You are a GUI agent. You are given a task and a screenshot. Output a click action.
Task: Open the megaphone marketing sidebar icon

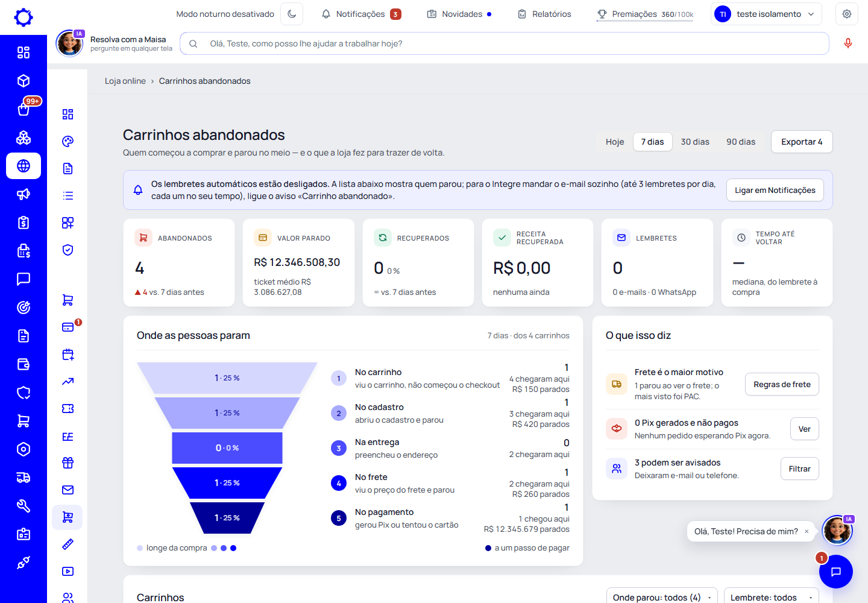24,194
